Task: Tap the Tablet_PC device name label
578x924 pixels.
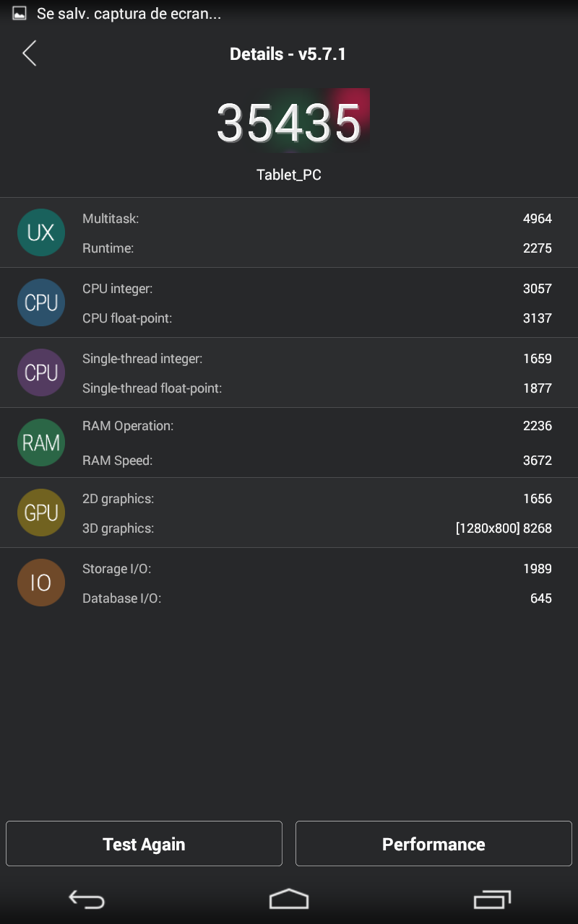Action: (289, 175)
